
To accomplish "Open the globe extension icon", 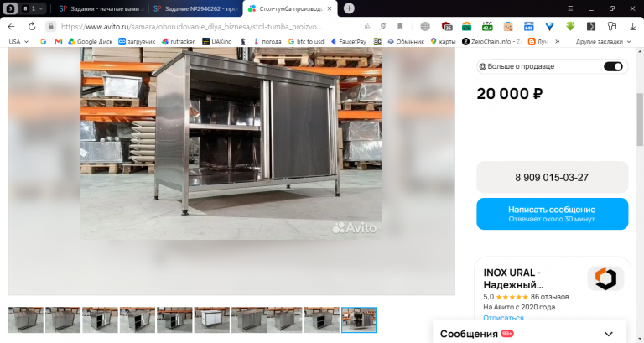I will click(425, 26).
